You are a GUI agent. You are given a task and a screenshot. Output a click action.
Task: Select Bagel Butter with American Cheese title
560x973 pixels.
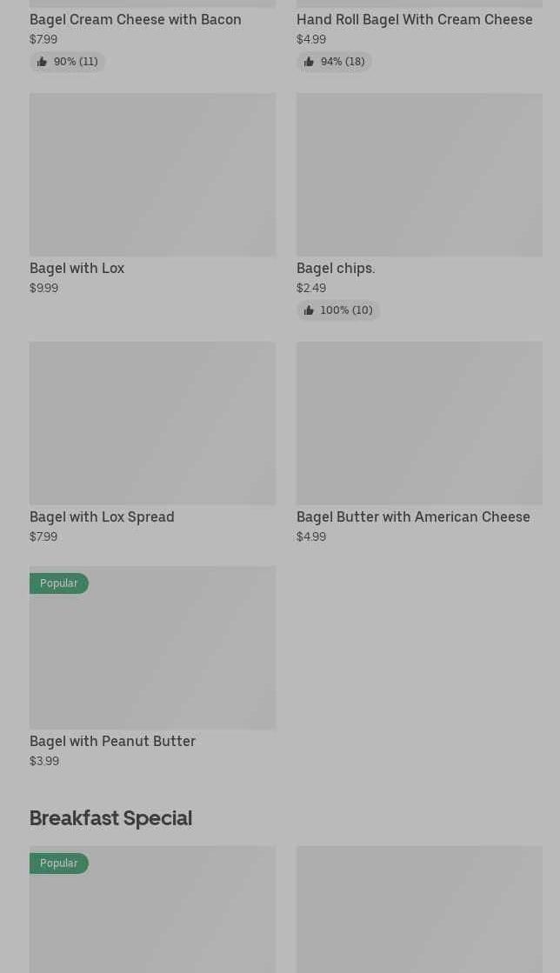(413, 516)
